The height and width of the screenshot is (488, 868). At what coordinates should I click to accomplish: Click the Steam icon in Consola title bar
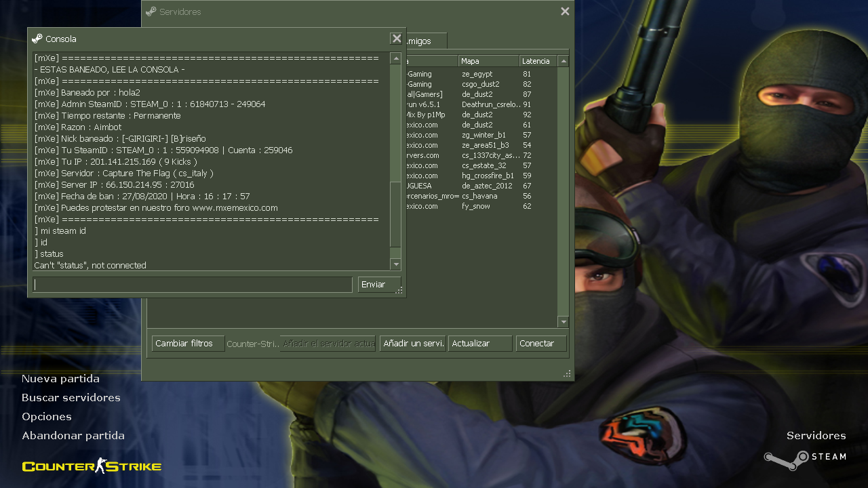point(37,39)
